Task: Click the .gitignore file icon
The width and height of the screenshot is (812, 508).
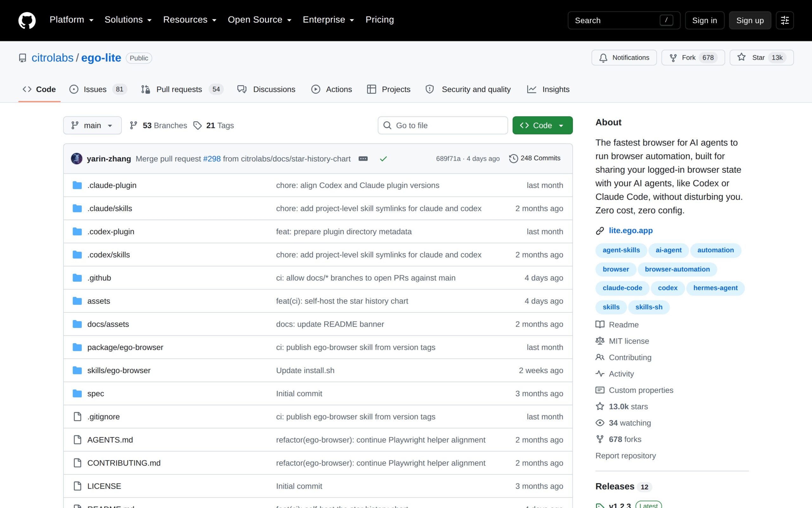Action: 77,417
